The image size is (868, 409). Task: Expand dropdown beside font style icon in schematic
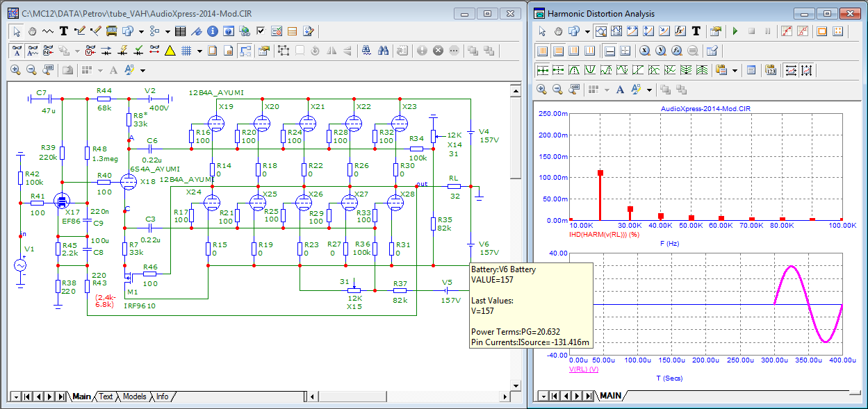[x=142, y=70]
